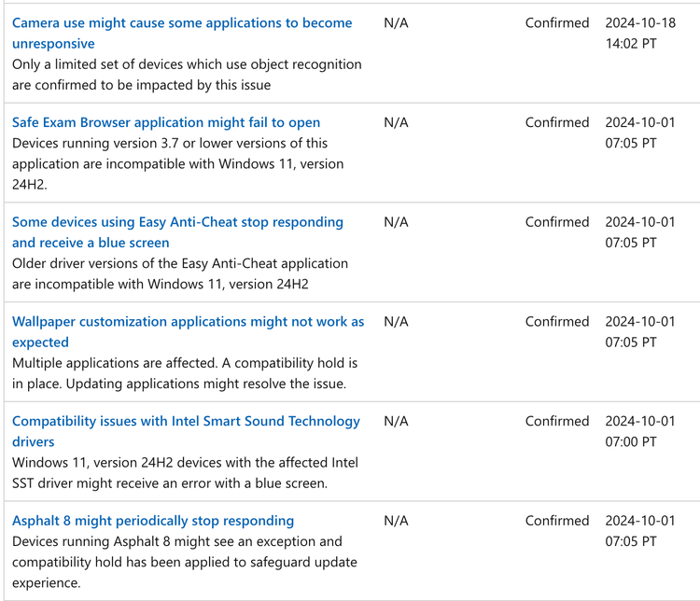Click the N/A cell in the Camera issue row

(x=396, y=22)
